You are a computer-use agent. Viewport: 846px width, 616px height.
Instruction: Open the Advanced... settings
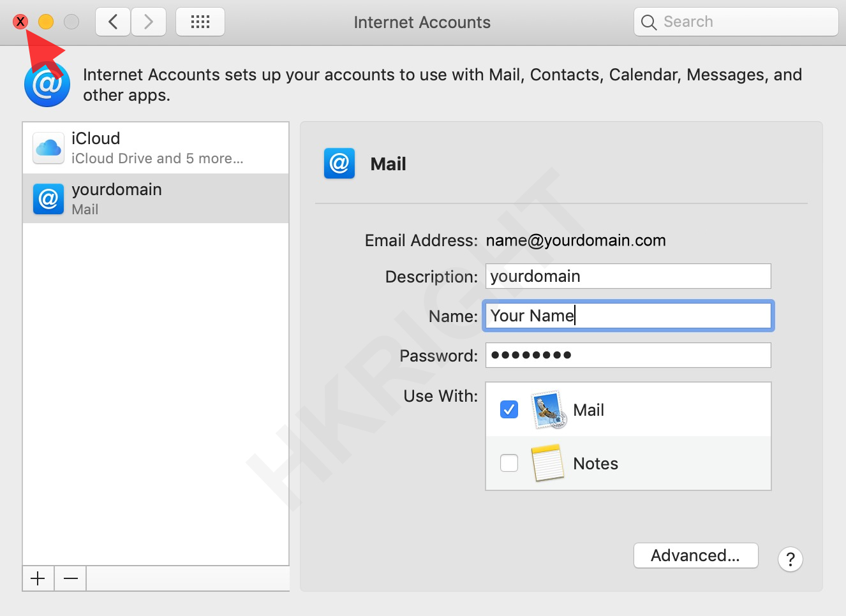tap(696, 555)
